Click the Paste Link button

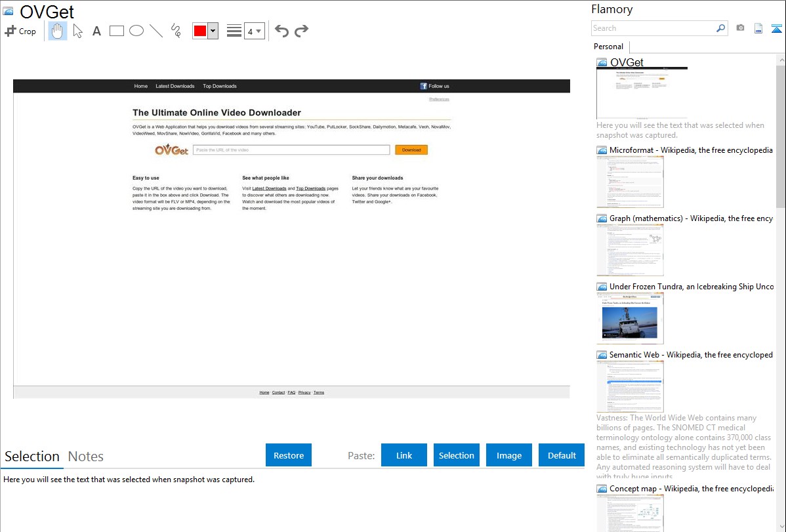pyautogui.click(x=404, y=455)
